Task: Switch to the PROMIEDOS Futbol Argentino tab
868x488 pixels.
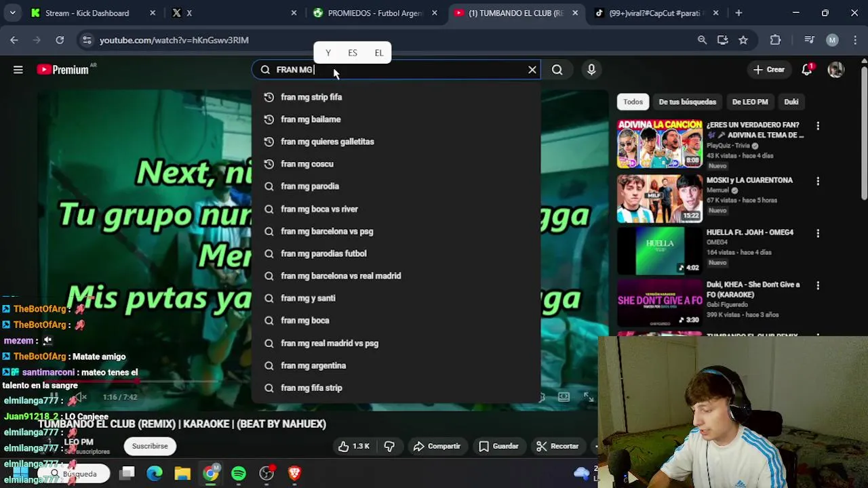Action: (375, 13)
